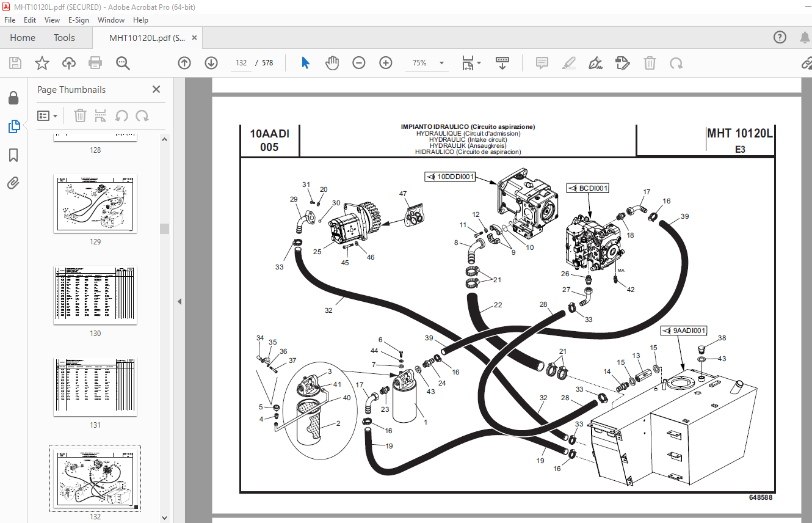
Task: Open Attachments paperclip panel
Action: pos(13,183)
